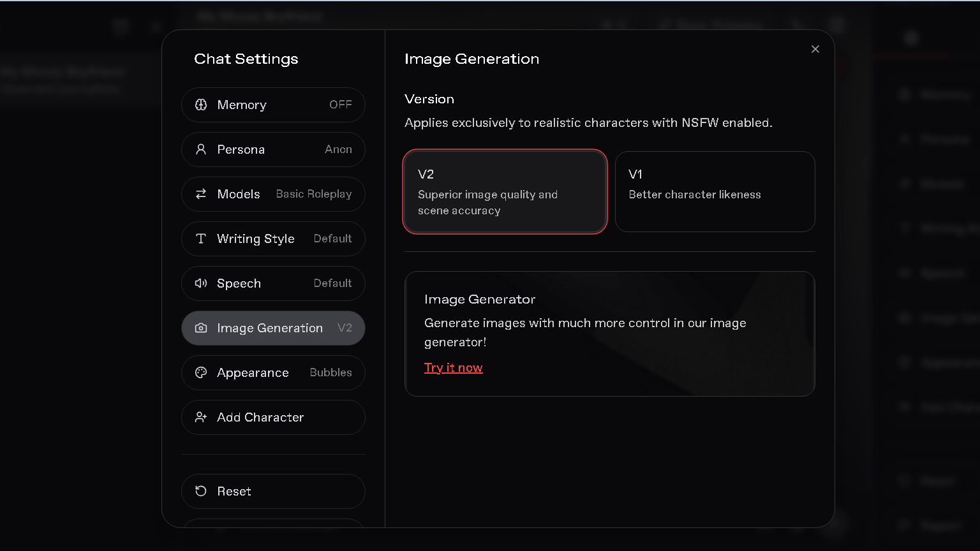The width and height of the screenshot is (980, 551).
Task: Open the Speech settings tab
Action: pyautogui.click(x=273, y=283)
